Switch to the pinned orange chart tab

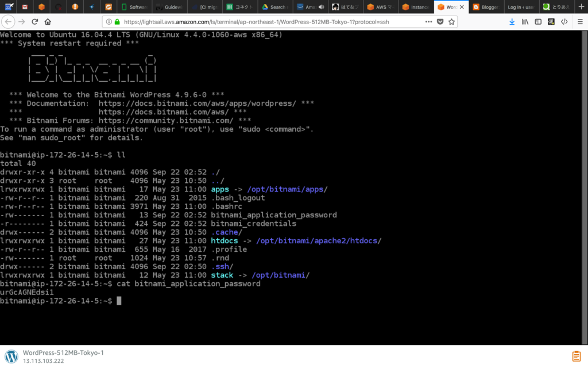pos(109,7)
